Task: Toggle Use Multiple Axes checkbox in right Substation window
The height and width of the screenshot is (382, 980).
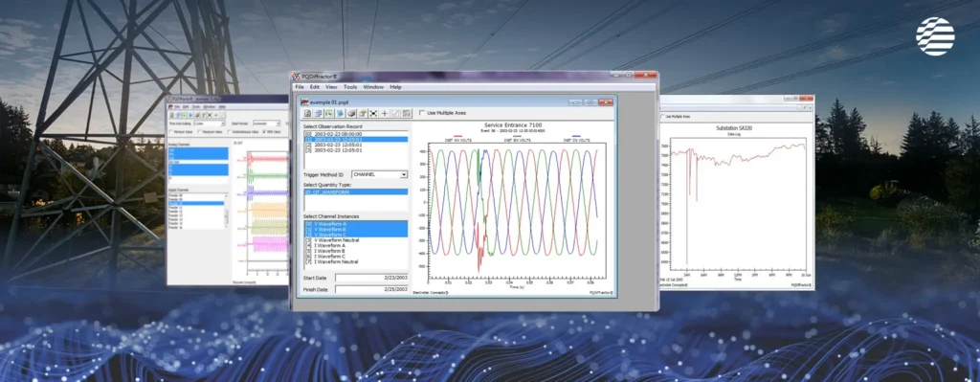Action: (662, 116)
